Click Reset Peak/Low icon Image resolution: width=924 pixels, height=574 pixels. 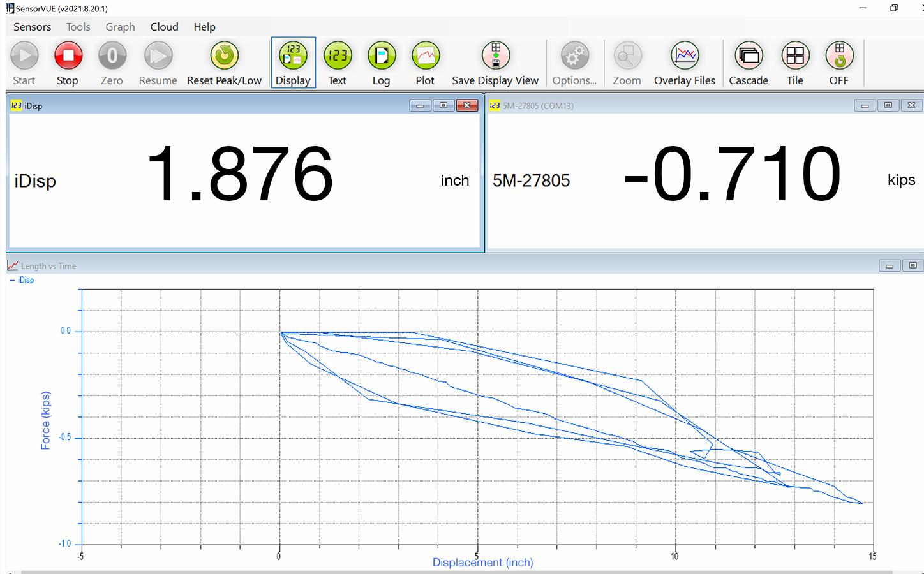224,56
